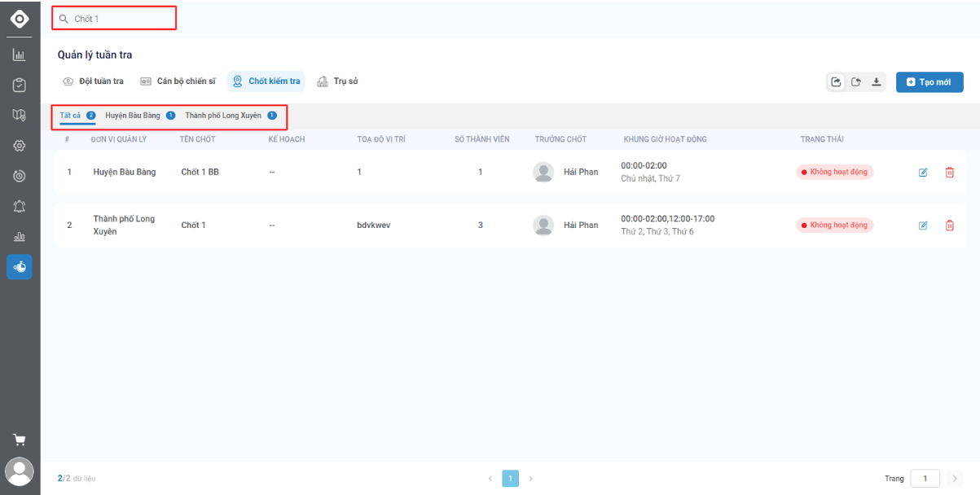Screen dimensions: 980x495
Task: Switch to Trụ sở tab
Action: coord(337,81)
